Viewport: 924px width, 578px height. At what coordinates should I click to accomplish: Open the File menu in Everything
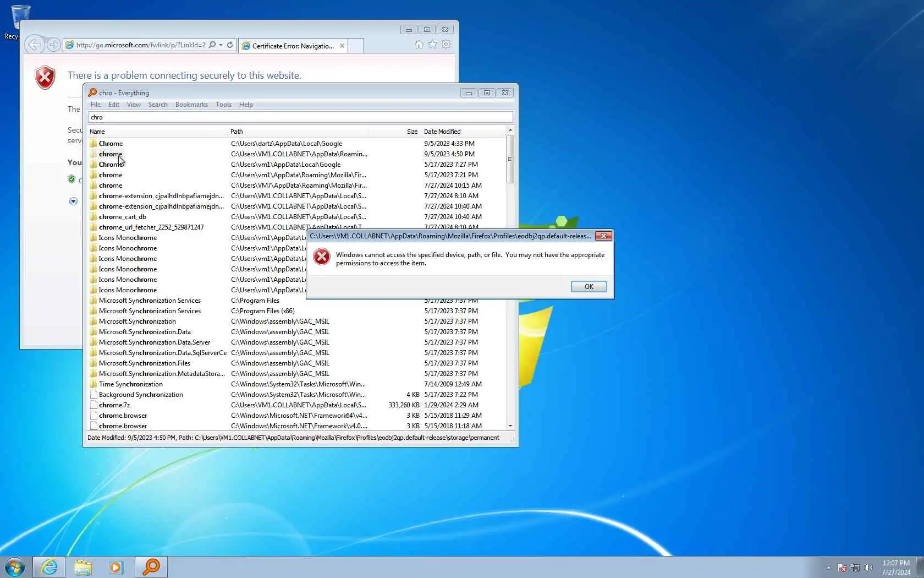point(96,105)
